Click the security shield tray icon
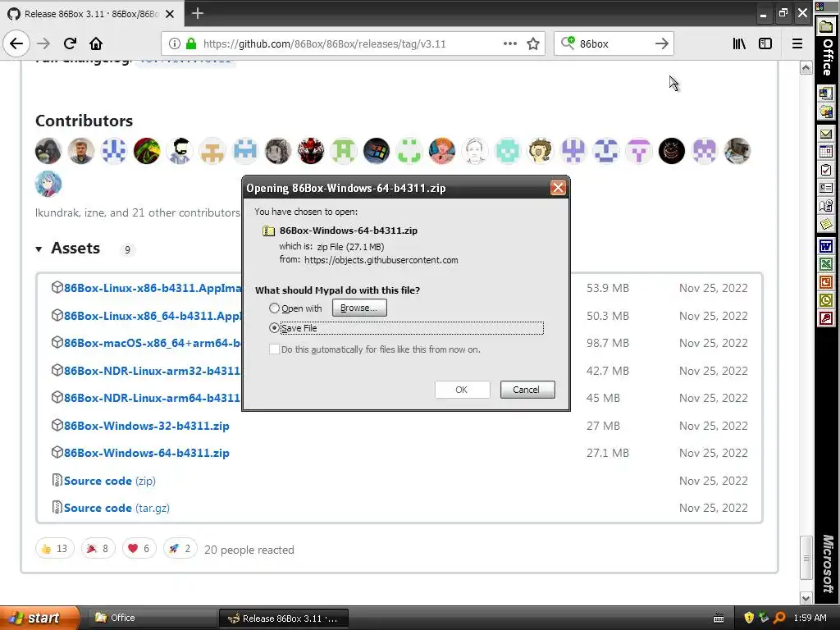Screen dimensions: 840x630 [x=749, y=618]
